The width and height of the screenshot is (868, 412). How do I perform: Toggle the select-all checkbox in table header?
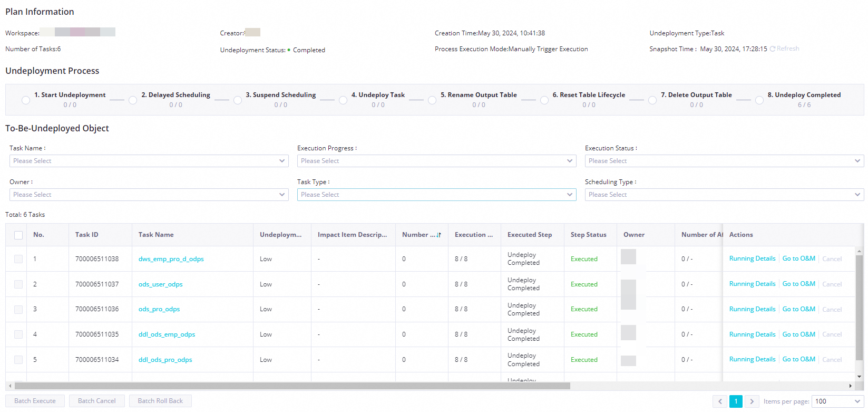click(18, 235)
